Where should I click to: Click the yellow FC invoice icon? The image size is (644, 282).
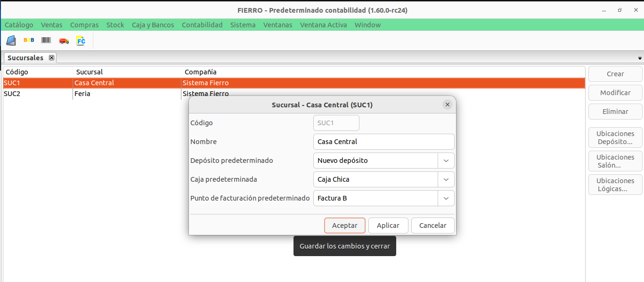click(x=81, y=41)
